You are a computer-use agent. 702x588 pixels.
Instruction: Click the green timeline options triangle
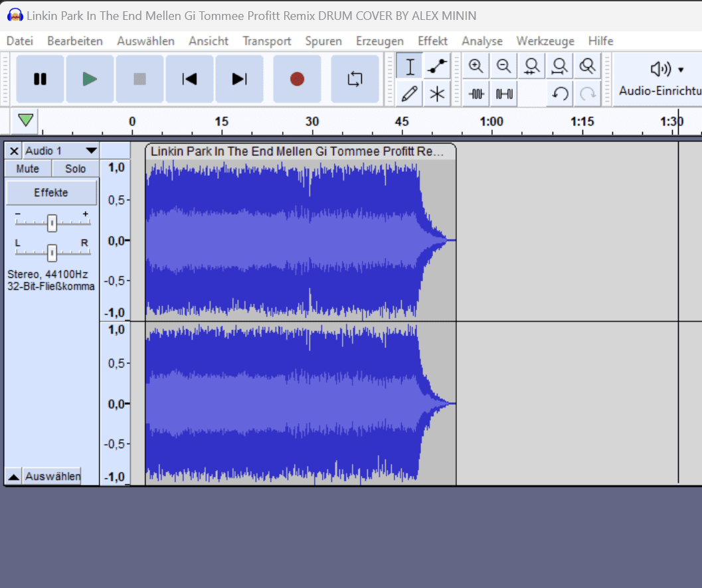pos(25,120)
